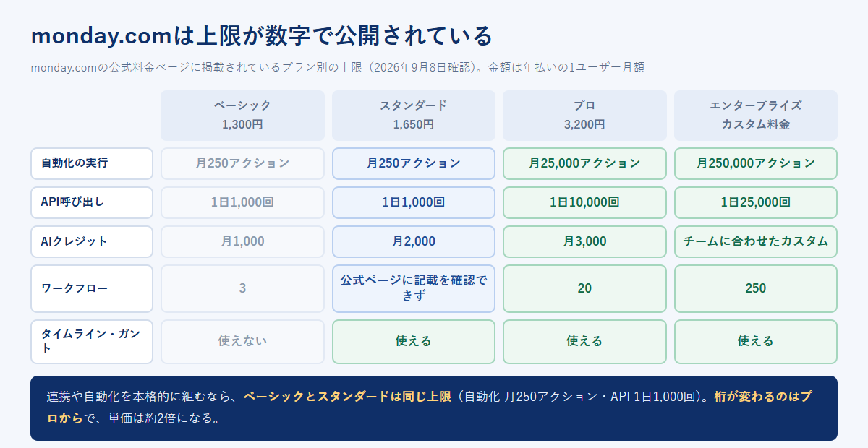Click highlighted text ベーシックとスタンダードは同じ上限
868x448 pixels.
point(347,397)
